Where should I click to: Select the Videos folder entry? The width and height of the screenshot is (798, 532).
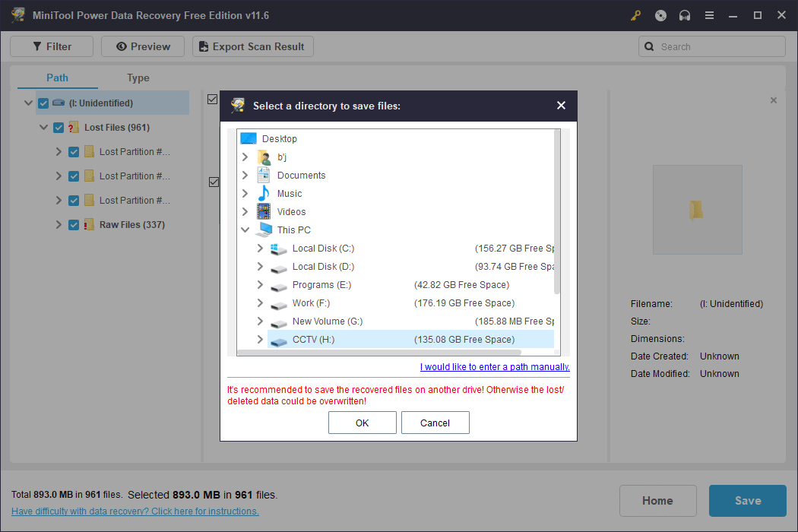tap(291, 211)
